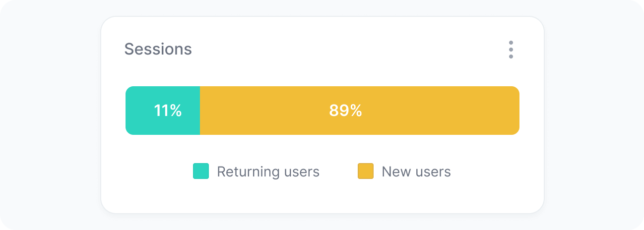Screen dimensions: 644x230
Task: Click the word "Sessions" heading text
Action: (x=158, y=49)
